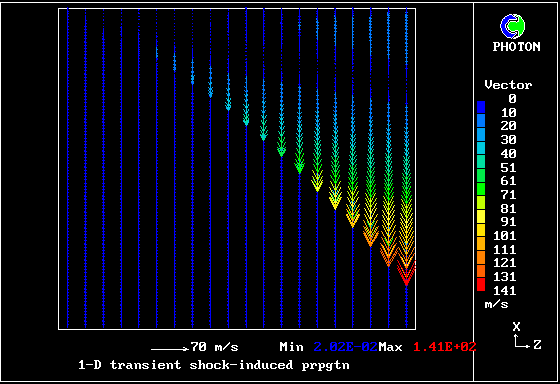560x384 pixels.
Task: Click the Vector legend title
Action: point(508,85)
